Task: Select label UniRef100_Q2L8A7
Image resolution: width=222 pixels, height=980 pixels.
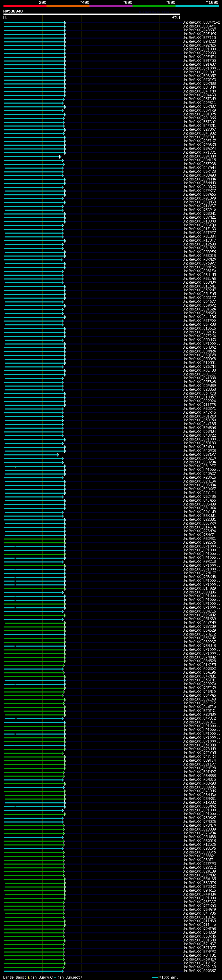Action: coord(199,72)
